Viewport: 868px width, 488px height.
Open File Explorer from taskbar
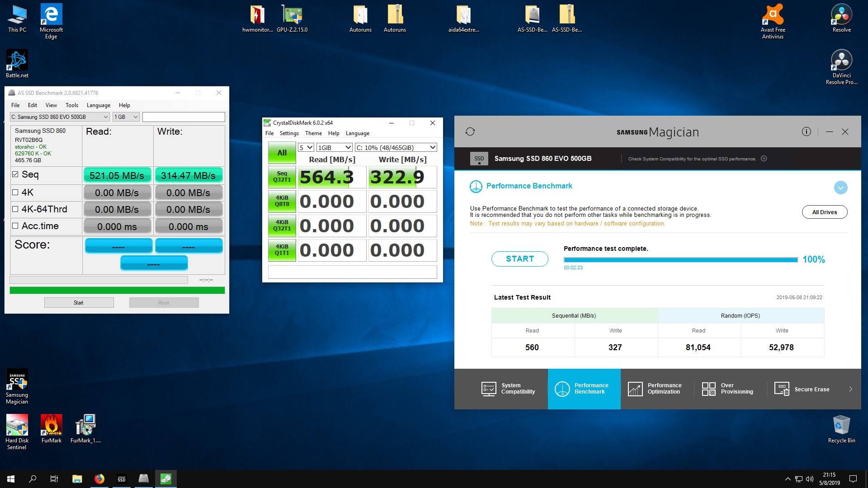[x=77, y=479]
